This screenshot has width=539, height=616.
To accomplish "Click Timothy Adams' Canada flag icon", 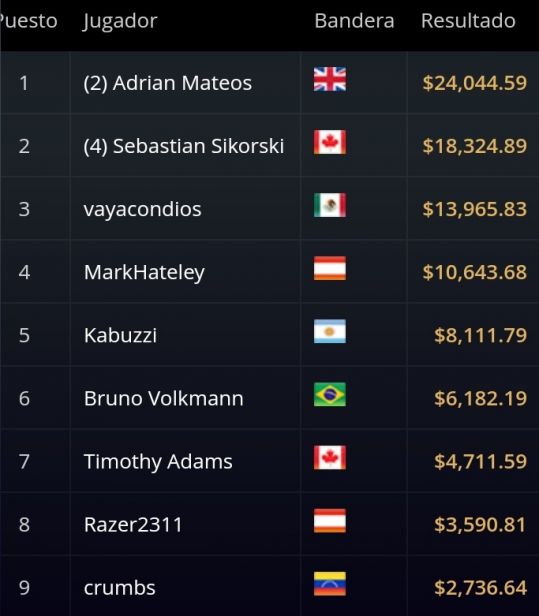I will (330, 458).
